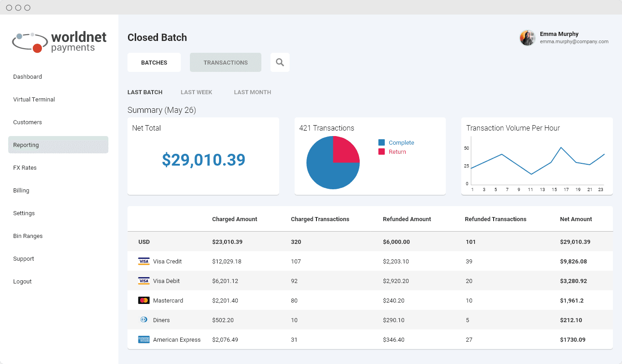Open the FX Rates page

[x=25, y=167]
